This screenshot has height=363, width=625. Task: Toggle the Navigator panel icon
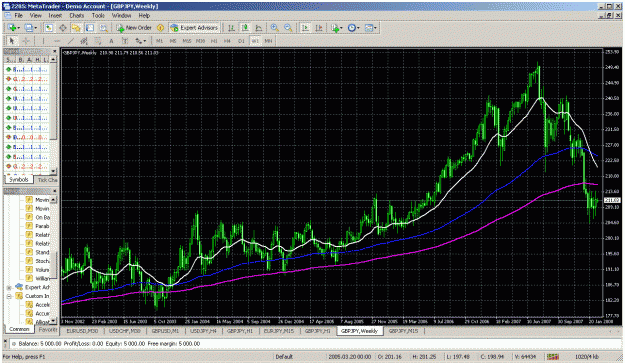(x=76, y=27)
